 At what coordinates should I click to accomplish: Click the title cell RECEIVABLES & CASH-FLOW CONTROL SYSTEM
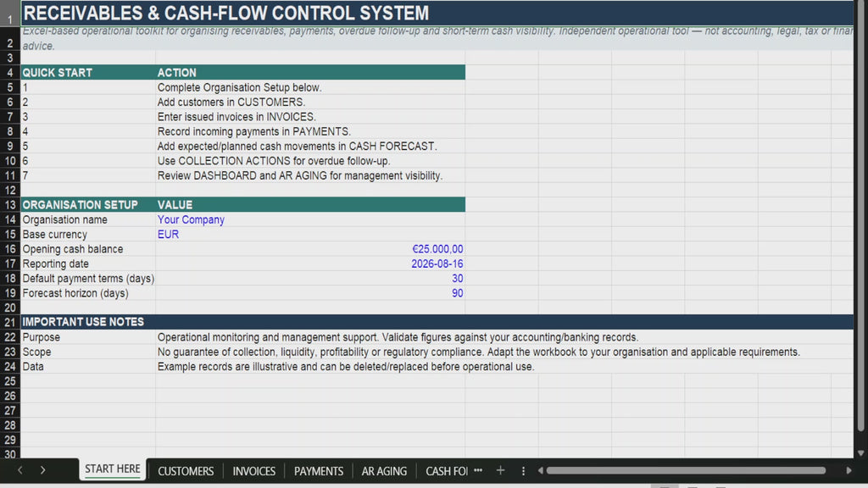pyautogui.click(x=437, y=13)
